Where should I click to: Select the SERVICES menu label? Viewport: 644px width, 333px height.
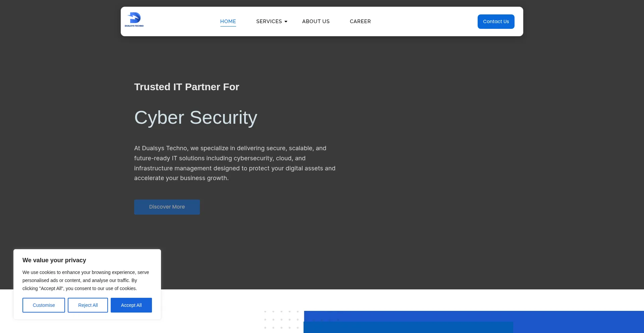point(269,21)
